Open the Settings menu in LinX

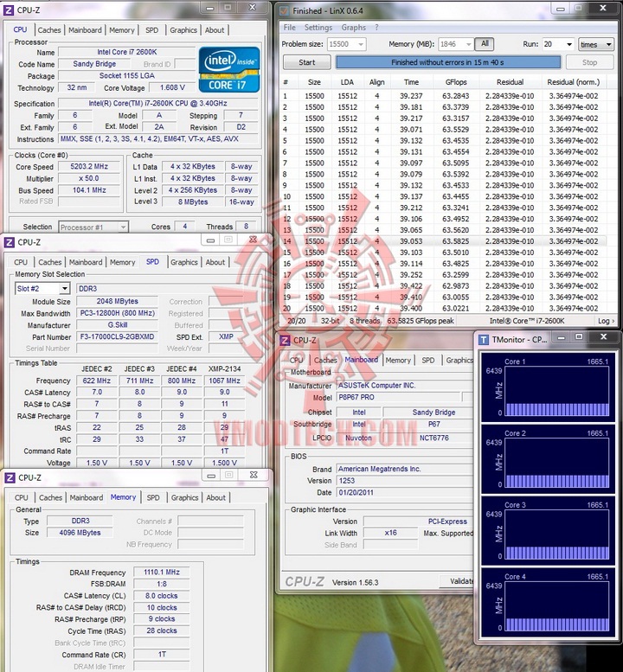click(318, 28)
